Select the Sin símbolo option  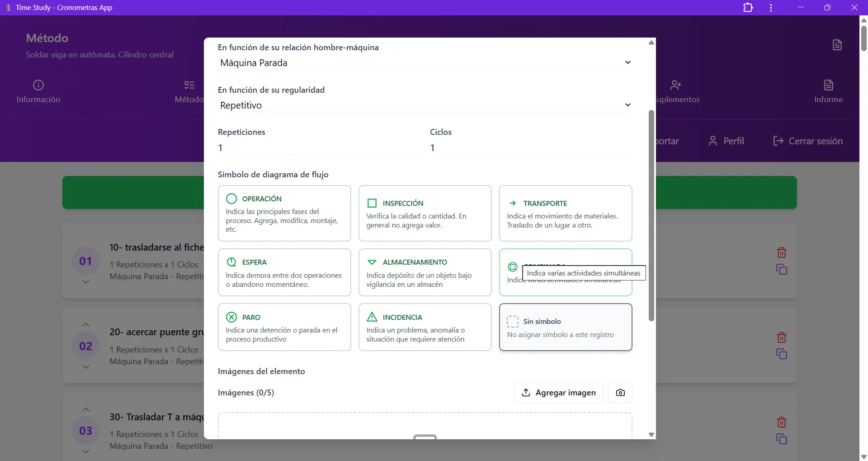566,327
